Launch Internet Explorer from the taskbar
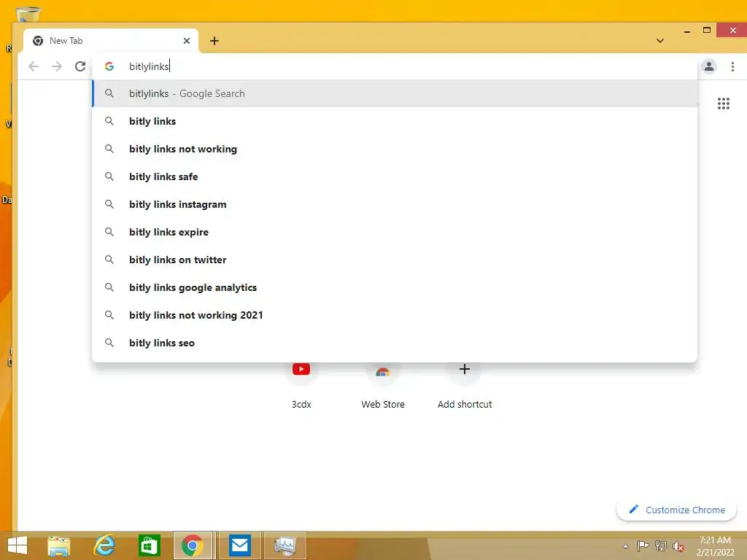This screenshot has height=560, width=747. click(x=104, y=545)
